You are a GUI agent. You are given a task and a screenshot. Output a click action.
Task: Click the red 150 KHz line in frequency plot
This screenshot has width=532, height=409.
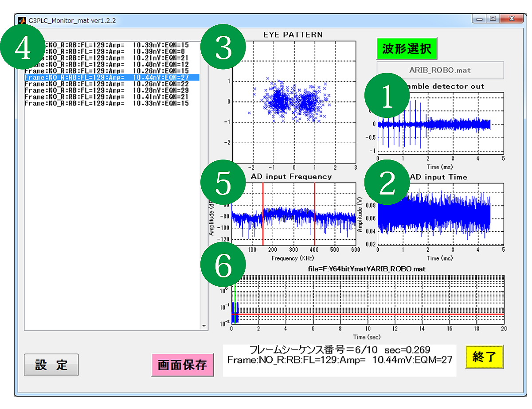pos(263,214)
